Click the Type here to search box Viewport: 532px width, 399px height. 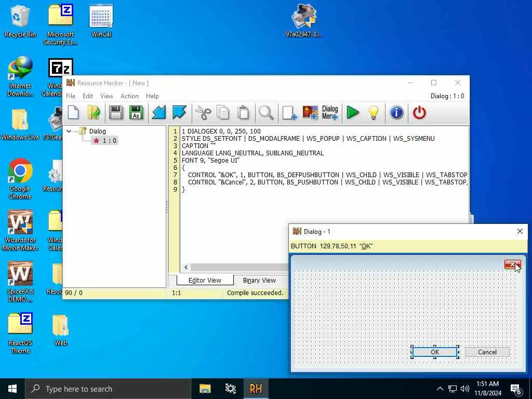click(x=108, y=389)
